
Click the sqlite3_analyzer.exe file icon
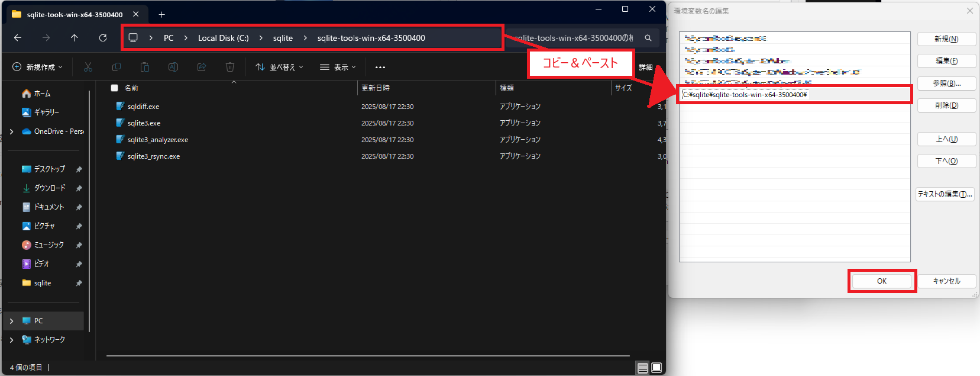coord(120,140)
